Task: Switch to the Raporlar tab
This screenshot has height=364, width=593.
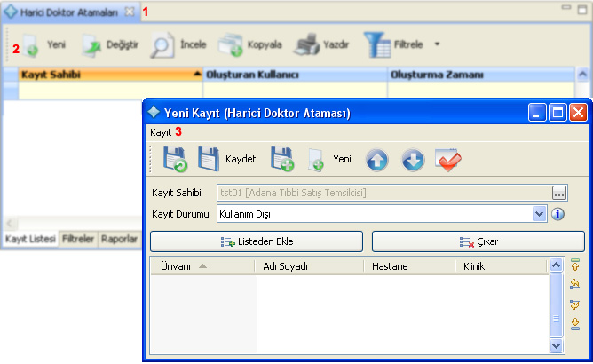Action: (x=118, y=239)
